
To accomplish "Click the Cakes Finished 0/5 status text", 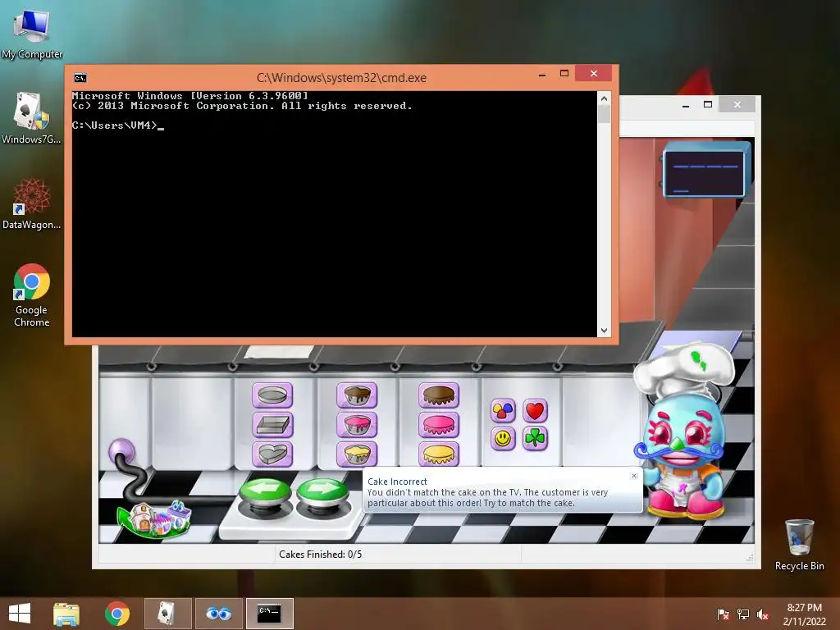I will pyautogui.click(x=321, y=555).
